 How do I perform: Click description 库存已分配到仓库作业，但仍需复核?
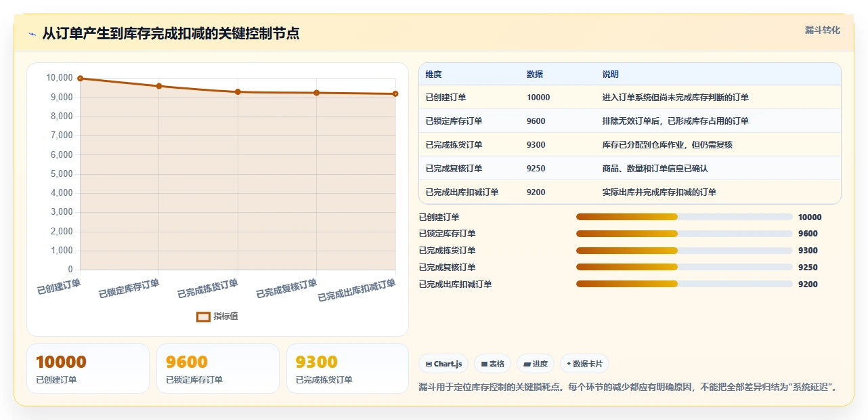(668, 145)
